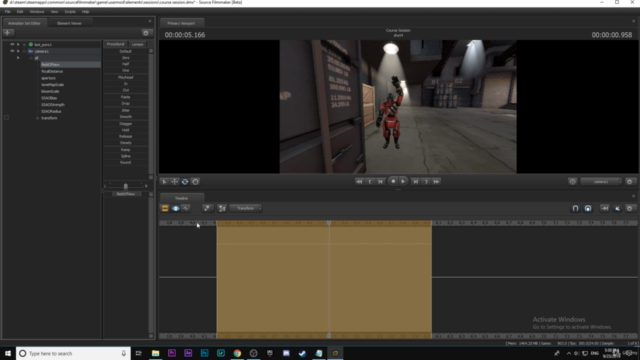
Task: Open Animation Set Editor gear settings
Action: click(146, 33)
